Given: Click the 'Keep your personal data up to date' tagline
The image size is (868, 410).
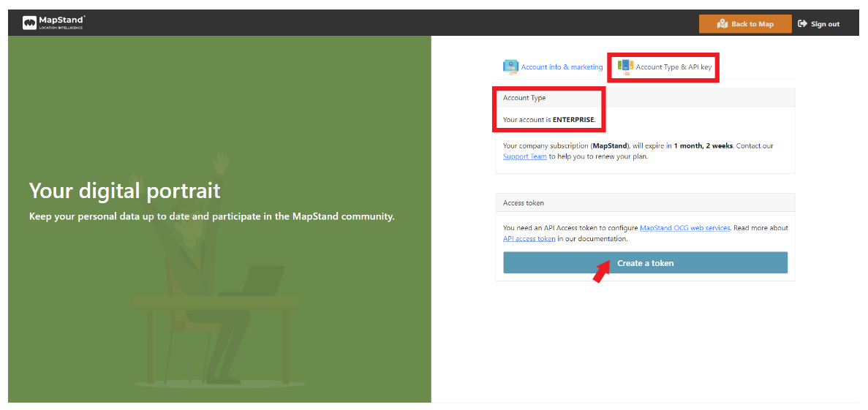Looking at the screenshot, I should 211,216.
